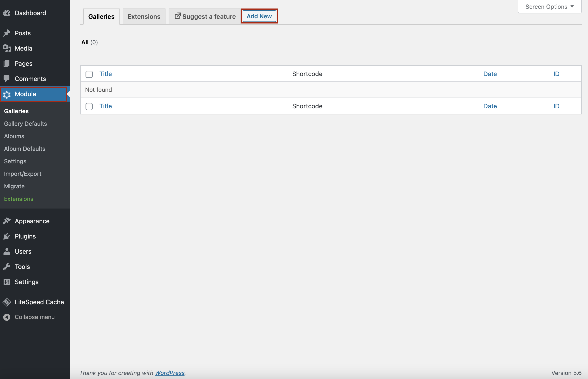Select the Galleries tab

pyautogui.click(x=101, y=16)
